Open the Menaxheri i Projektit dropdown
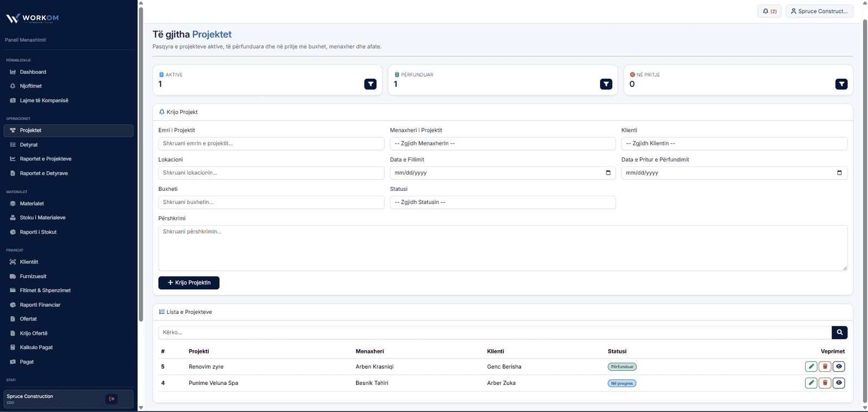This screenshot has width=868, height=412. [503, 144]
